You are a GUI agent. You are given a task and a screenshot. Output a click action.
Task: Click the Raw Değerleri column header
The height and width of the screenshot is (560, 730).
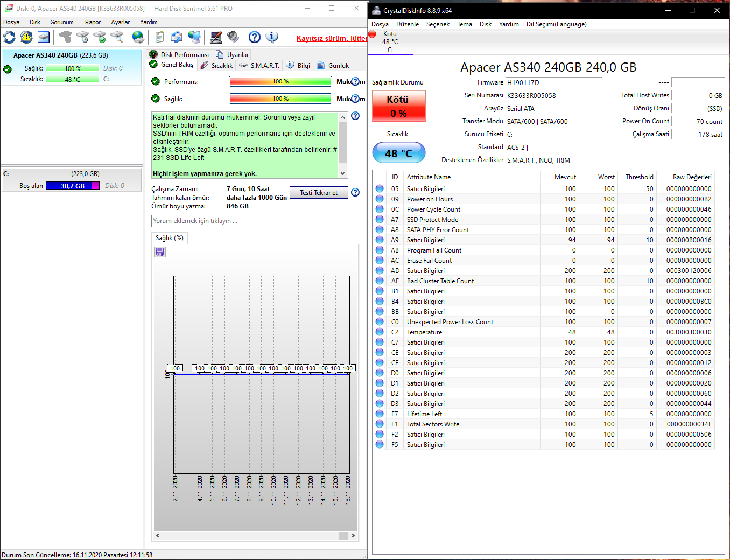(x=692, y=177)
